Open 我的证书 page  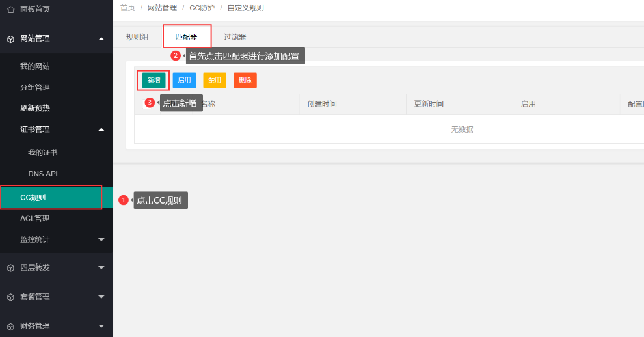pos(43,153)
